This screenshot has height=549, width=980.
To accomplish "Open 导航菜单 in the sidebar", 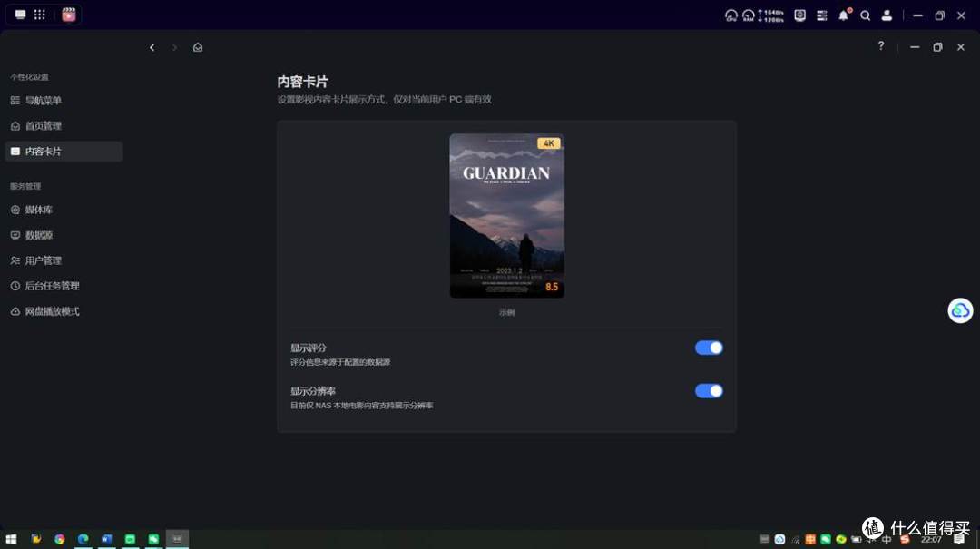I will [x=64, y=100].
